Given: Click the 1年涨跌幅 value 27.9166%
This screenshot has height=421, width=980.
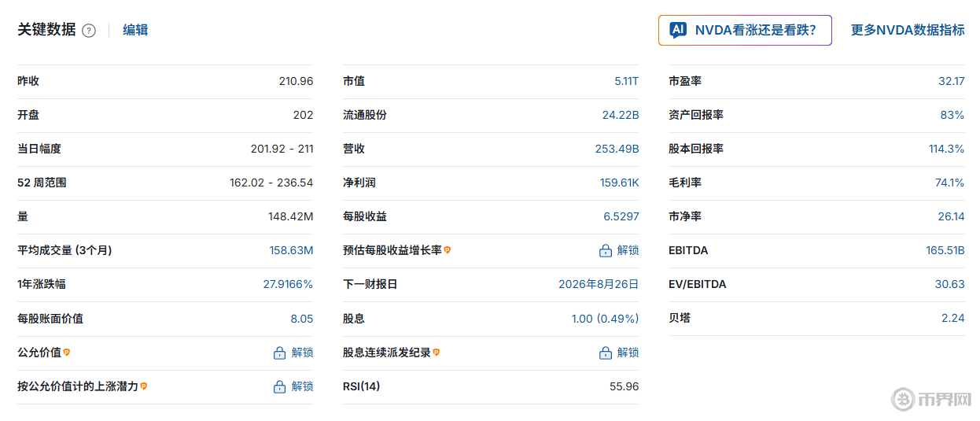Looking at the screenshot, I should point(288,284).
